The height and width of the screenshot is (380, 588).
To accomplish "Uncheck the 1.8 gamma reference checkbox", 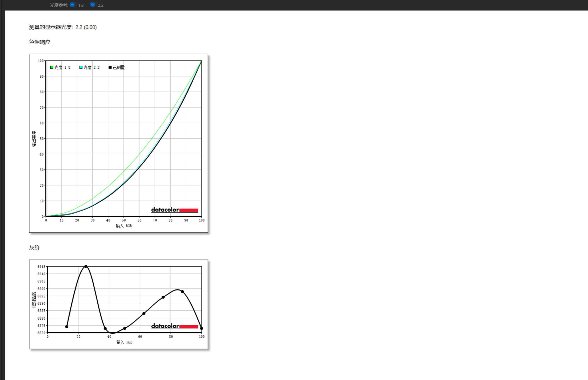I will click(72, 5).
